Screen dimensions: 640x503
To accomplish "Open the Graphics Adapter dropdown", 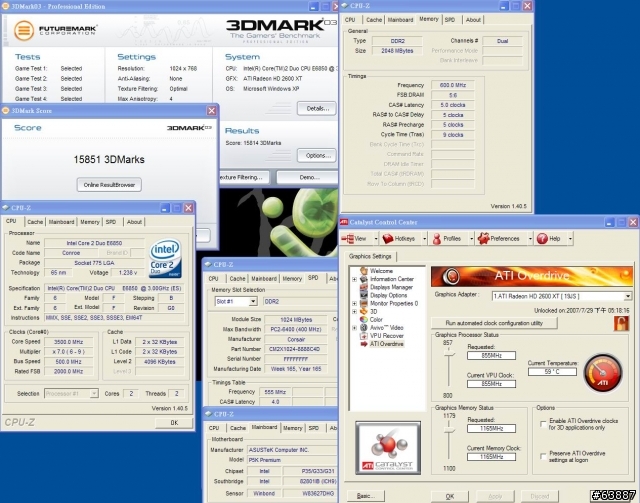I will click(x=628, y=296).
